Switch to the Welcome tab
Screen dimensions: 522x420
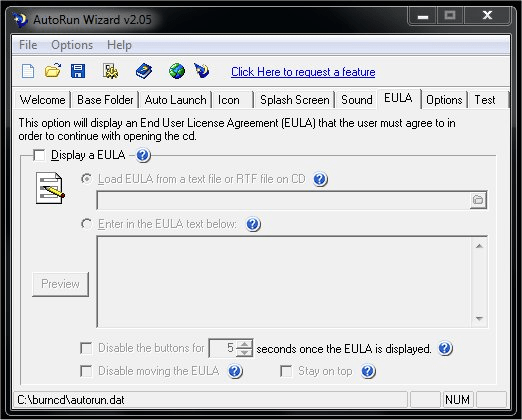42,100
